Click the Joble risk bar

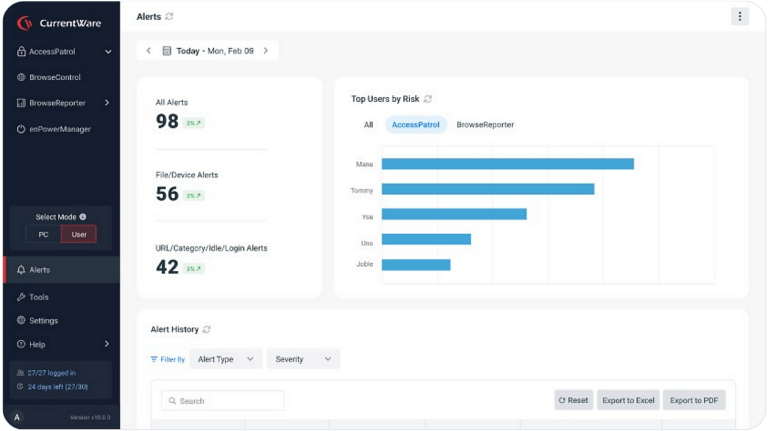pos(416,265)
